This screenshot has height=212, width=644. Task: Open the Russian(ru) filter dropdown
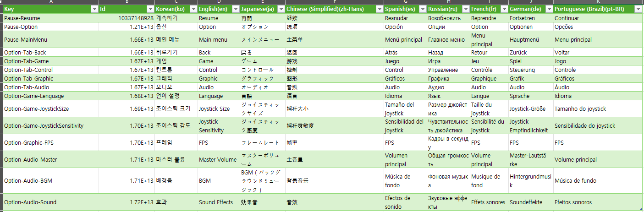pos(466,9)
